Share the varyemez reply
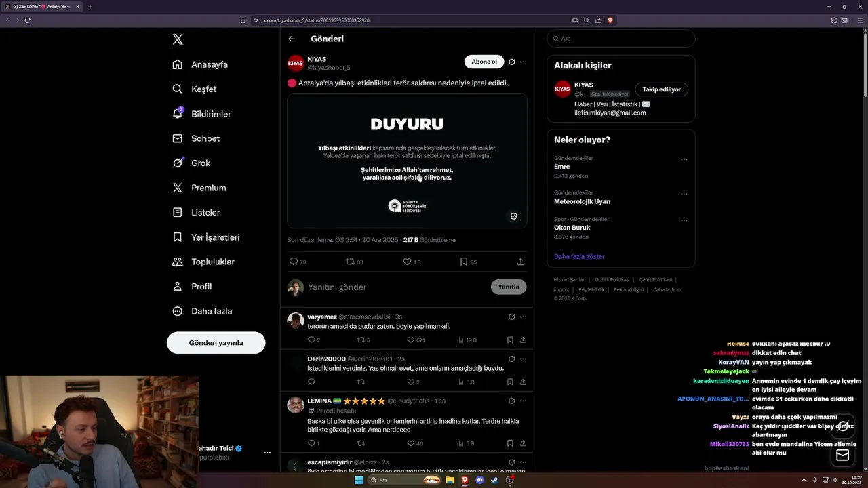This screenshot has width=868, height=488. (x=523, y=340)
